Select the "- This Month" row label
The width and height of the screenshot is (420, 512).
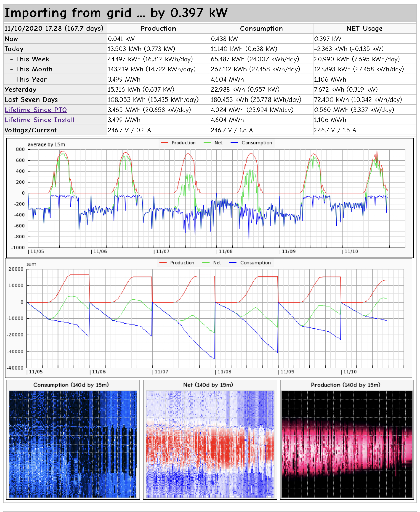(31, 69)
